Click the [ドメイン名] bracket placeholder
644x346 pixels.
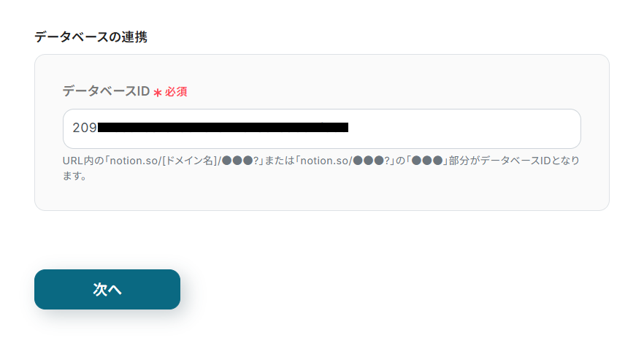click(191, 161)
